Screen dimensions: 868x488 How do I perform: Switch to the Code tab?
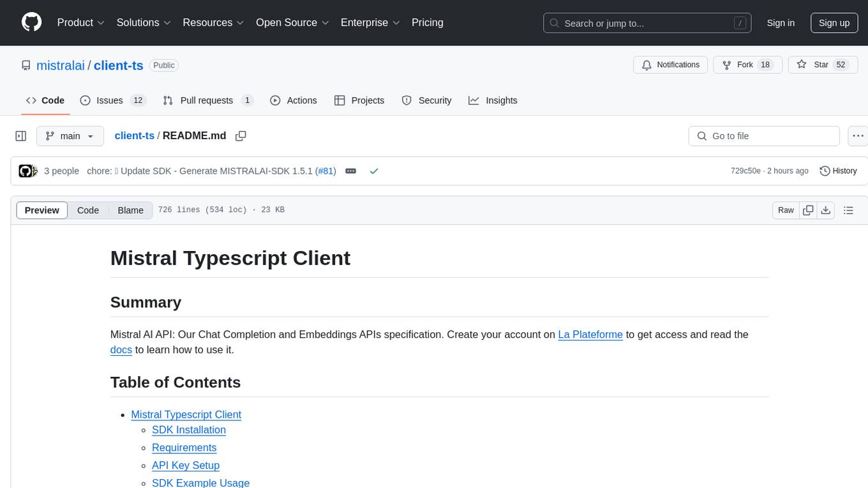(x=45, y=100)
